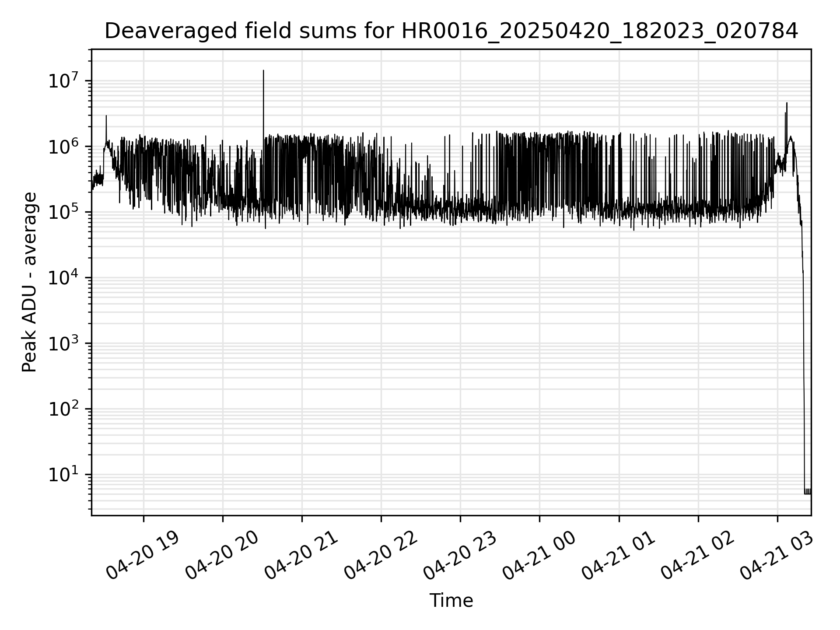Viewport: 840px width, 630px height.
Task: Click the y-axis label 'Peak ADU - average'
Action: click(x=30, y=282)
